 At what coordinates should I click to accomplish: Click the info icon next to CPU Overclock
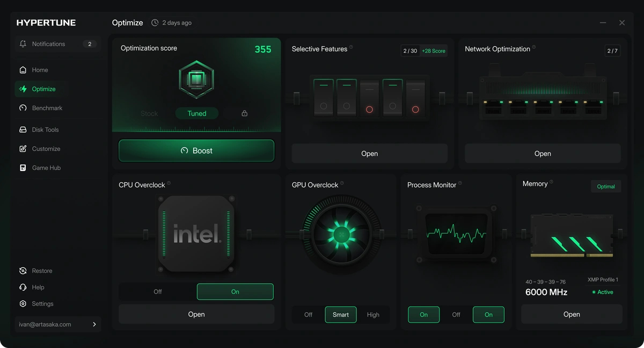(x=169, y=183)
